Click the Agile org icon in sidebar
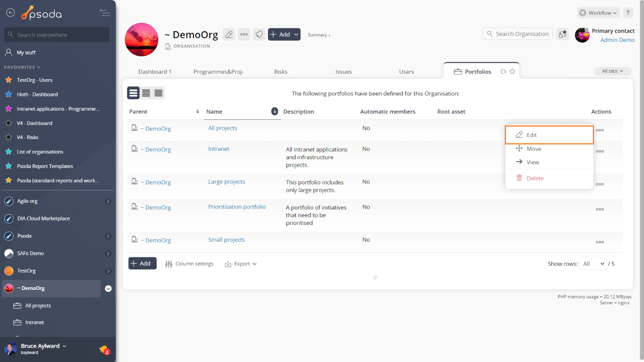Viewport: 644px width, 362px height. click(9, 201)
